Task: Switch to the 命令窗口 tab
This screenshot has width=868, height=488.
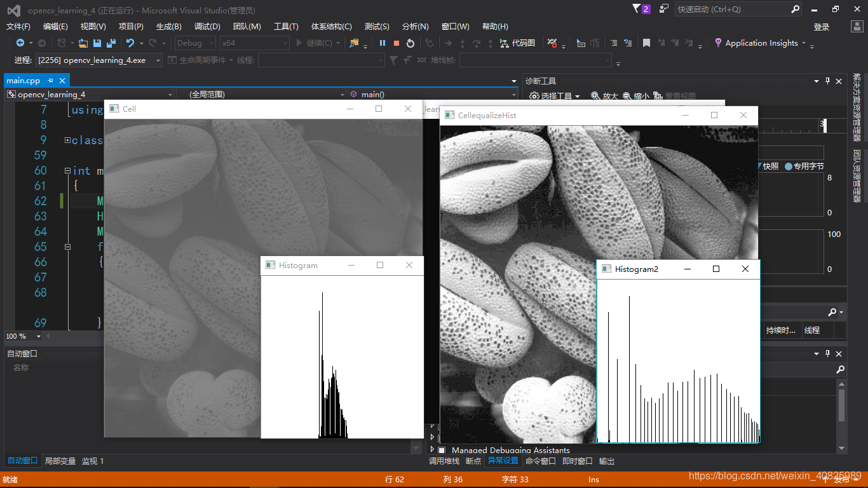Action: (x=541, y=461)
